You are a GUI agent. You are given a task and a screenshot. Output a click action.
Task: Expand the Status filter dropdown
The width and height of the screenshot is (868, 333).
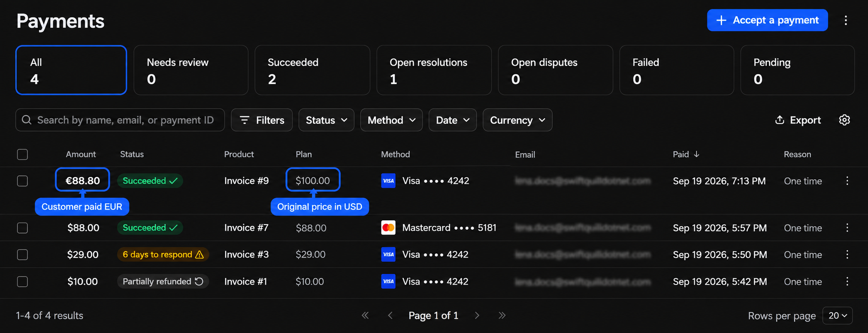point(327,120)
